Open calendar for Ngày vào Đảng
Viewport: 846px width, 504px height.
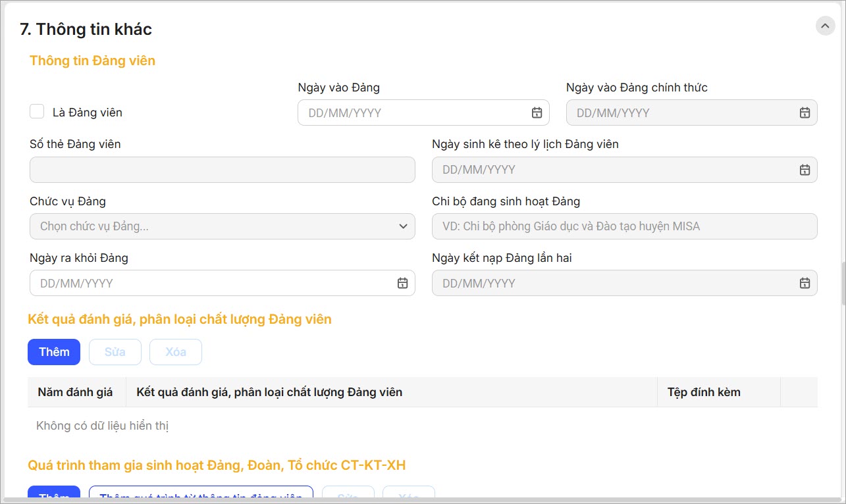[537, 113]
